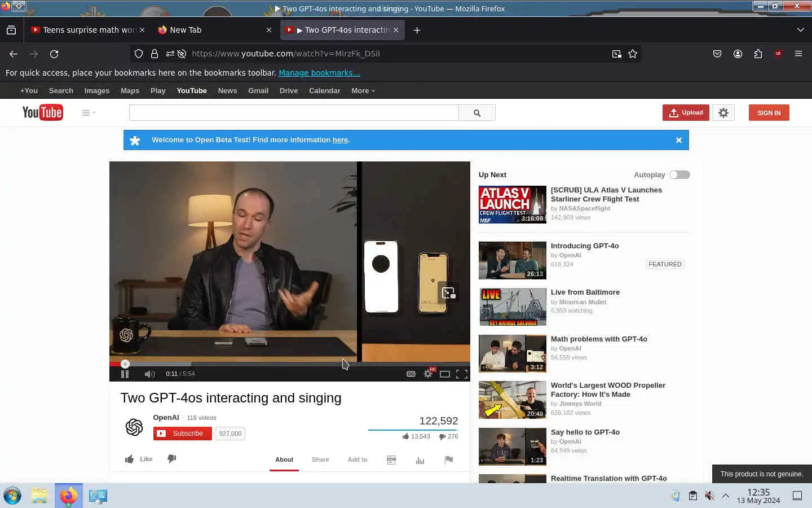Expand the list all tabs chevron
The width and height of the screenshot is (812, 508).
[x=800, y=30]
